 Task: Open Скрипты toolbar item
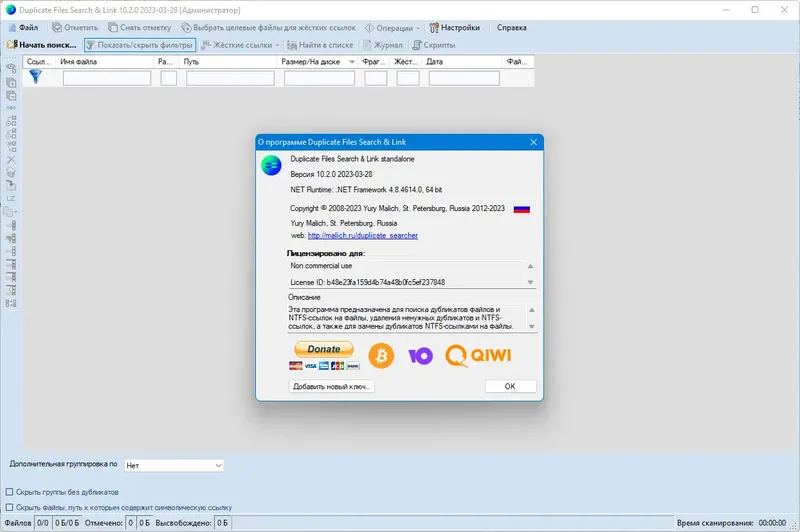(434, 45)
